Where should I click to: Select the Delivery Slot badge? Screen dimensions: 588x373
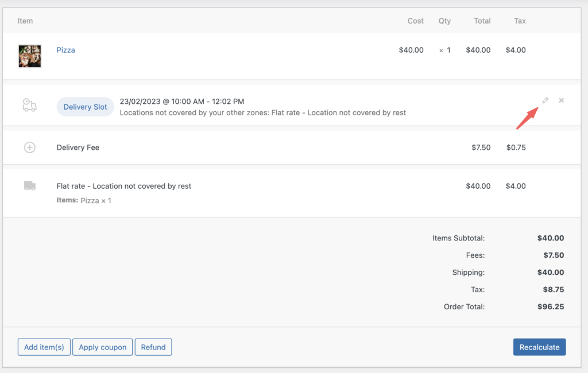tap(85, 106)
